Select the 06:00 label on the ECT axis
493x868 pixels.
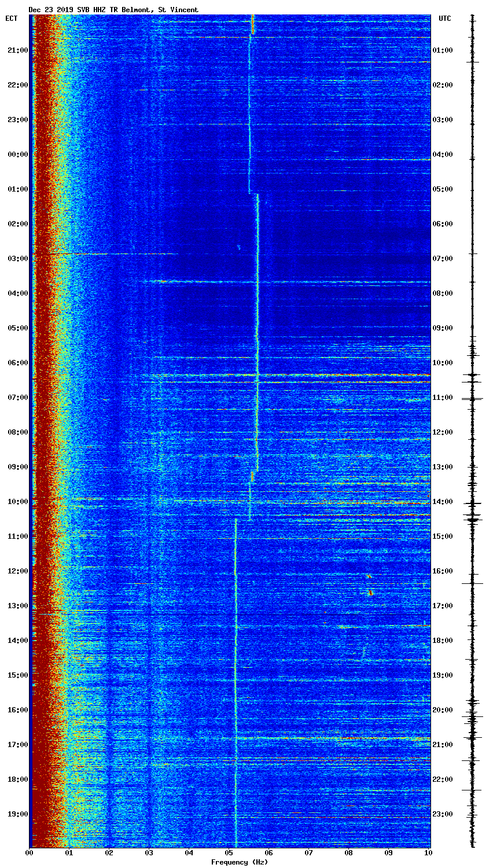click(x=18, y=363)
